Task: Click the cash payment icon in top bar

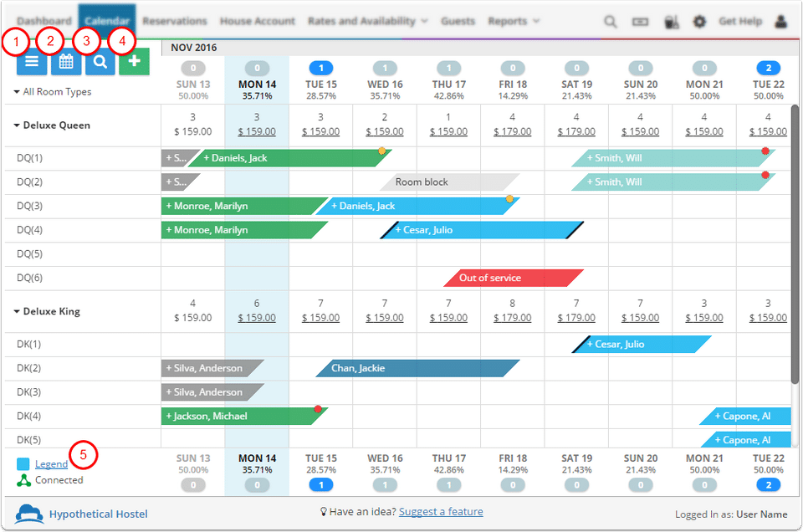Action: coord(640,22)
